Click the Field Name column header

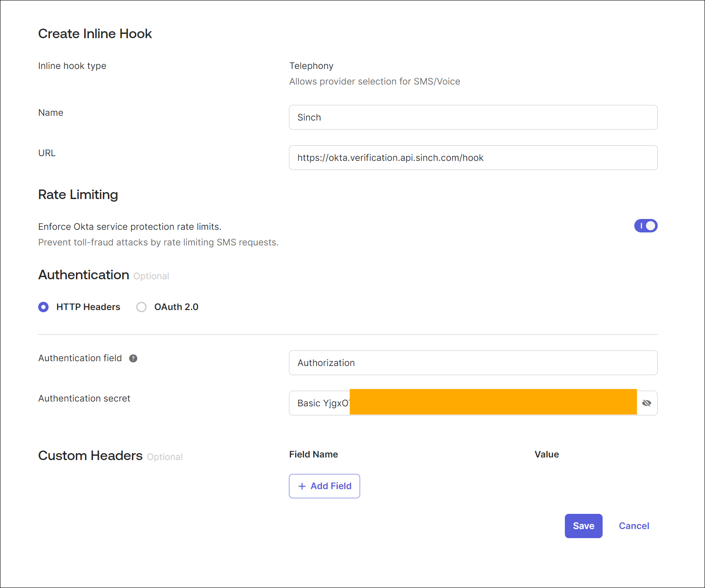click(x=313, y=454)
